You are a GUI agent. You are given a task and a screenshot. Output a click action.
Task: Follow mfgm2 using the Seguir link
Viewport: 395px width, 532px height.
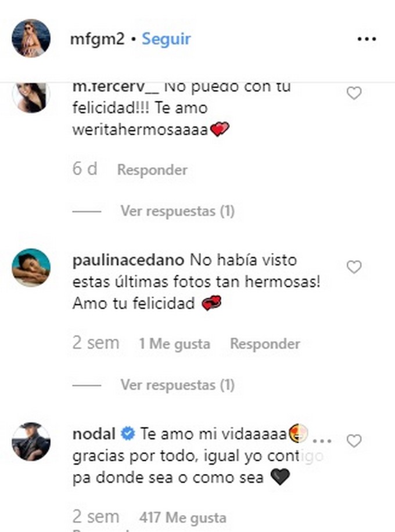(166, 39)
